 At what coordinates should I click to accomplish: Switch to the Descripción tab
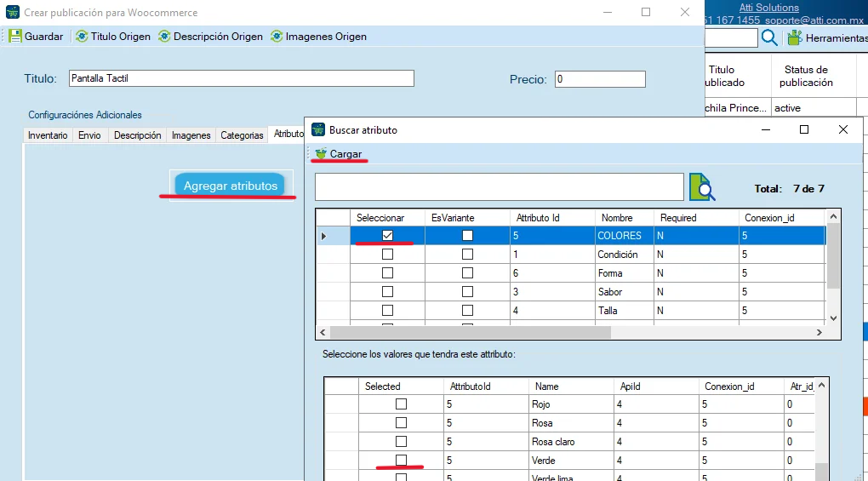click(x=137, y=135)
